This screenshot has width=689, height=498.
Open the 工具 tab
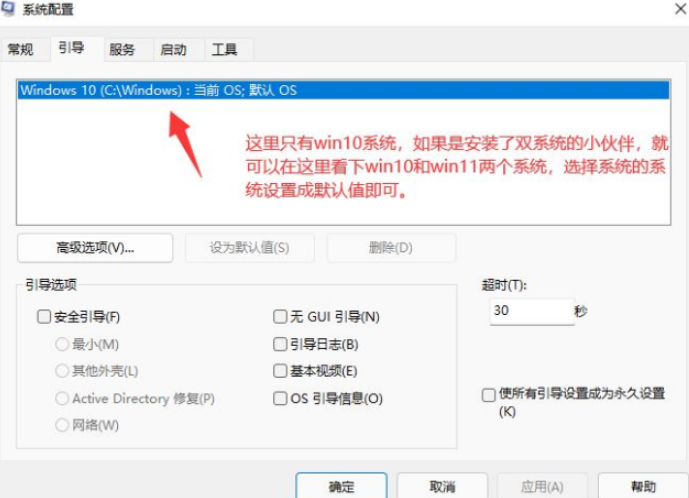225,50
